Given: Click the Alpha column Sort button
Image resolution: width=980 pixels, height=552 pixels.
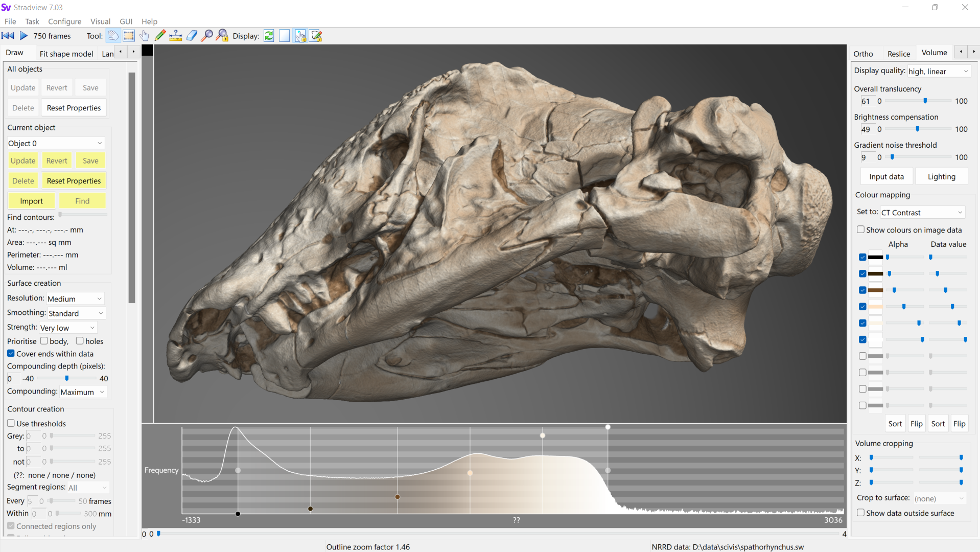Looking at the screenshot, I should 895,424.
